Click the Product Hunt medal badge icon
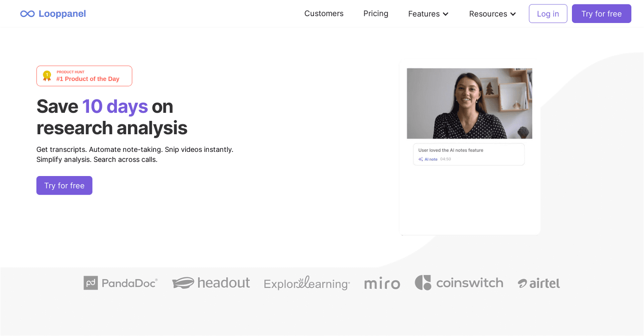Image resolution: width=644 pixels, height=336 pixels. pos(47,76)
